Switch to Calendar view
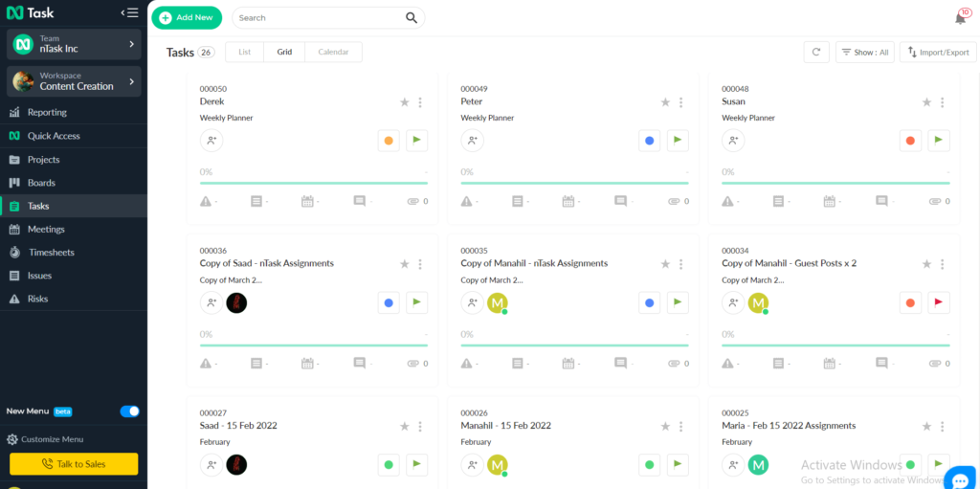The width and height of the screenshot is (980, 489). pyautogui.click(x=333, y=52)
